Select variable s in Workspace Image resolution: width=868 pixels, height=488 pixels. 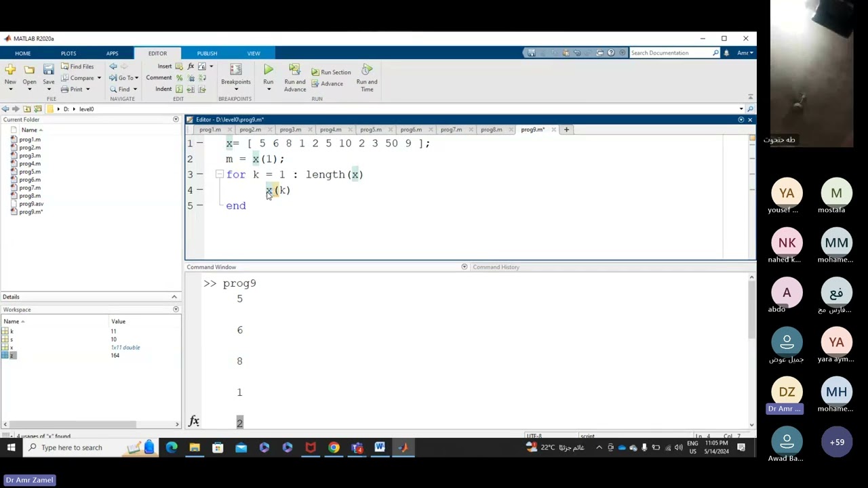(x=12, y=340)
